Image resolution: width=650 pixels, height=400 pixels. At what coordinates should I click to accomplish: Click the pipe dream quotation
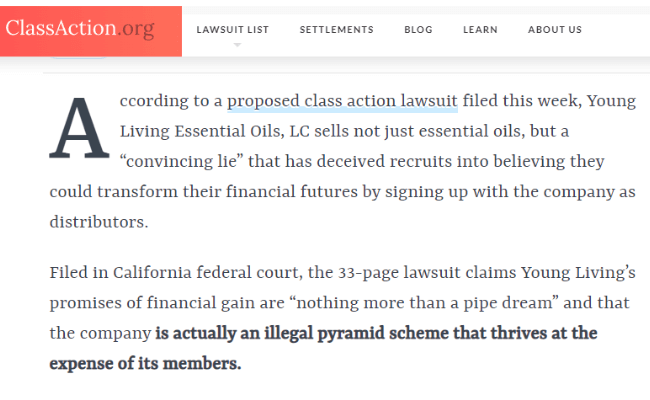(x=424, y=303)
